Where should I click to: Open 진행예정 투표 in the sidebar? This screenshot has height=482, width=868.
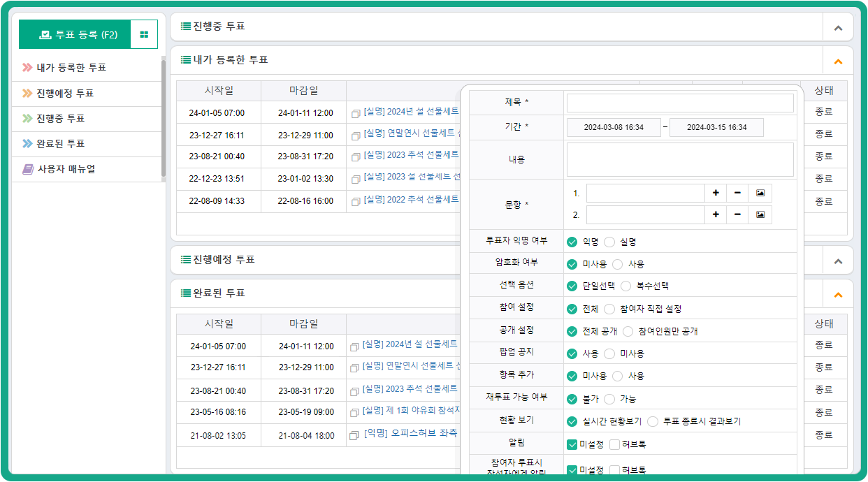(x=65, y=93)
